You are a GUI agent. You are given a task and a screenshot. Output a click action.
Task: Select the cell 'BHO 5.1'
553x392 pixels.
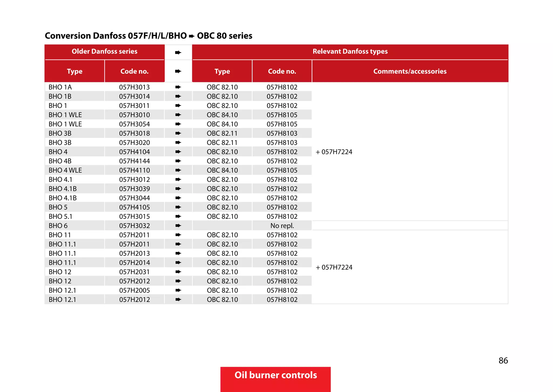click(x=60, y=216)
